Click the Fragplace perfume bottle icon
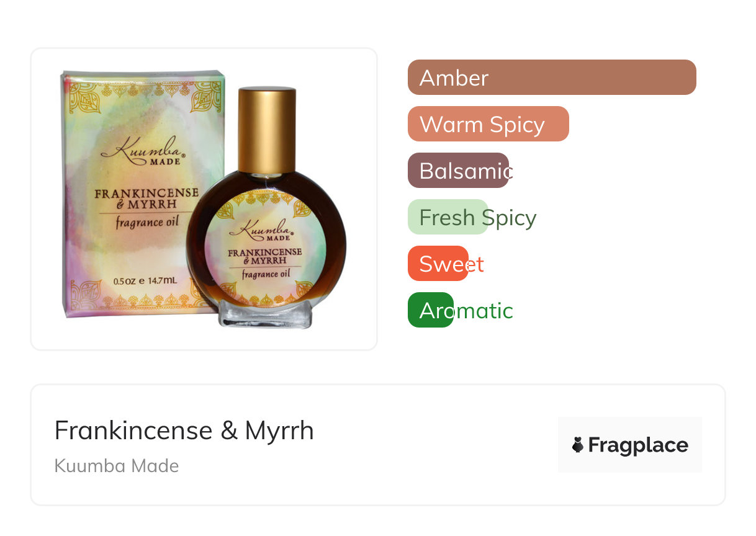This screenshot has height=536, width=756. coord(578,445)
